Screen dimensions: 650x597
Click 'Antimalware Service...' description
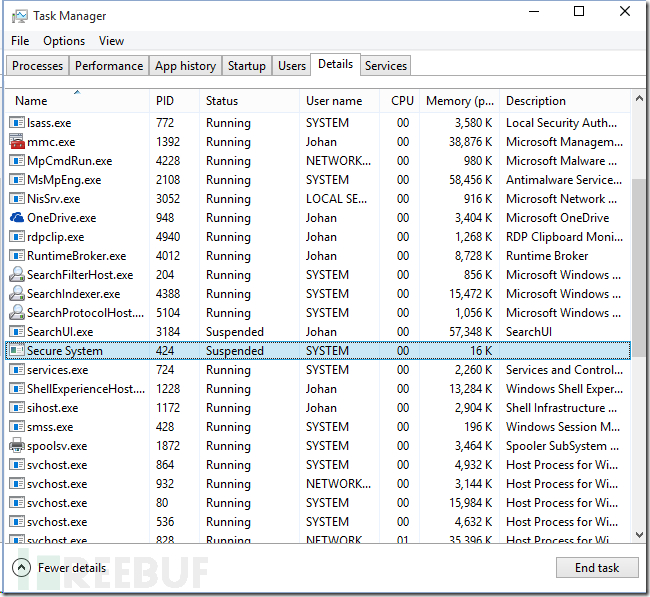coord(564,180)
